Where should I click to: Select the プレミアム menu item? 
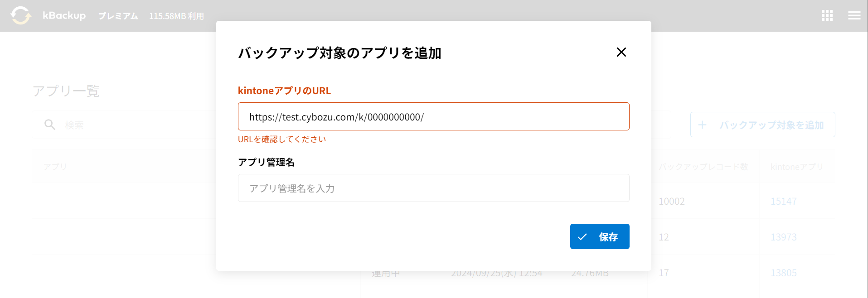(117, 15)
